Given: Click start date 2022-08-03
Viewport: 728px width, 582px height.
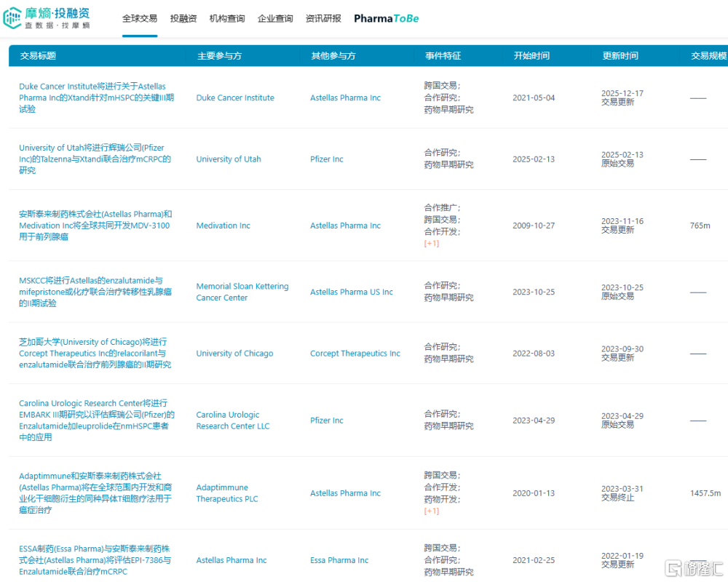Looking at the screenshot, I should click(534, 353).
